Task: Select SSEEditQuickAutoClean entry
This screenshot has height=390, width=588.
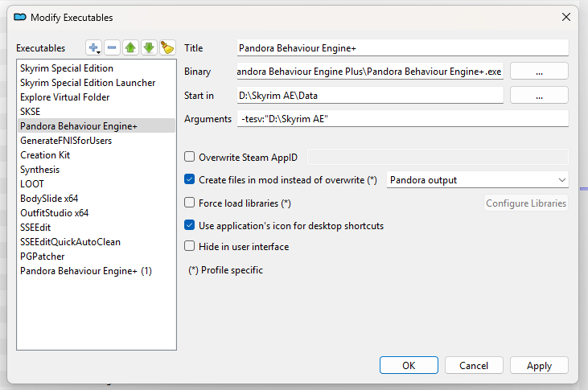Action: click(97, 242)
